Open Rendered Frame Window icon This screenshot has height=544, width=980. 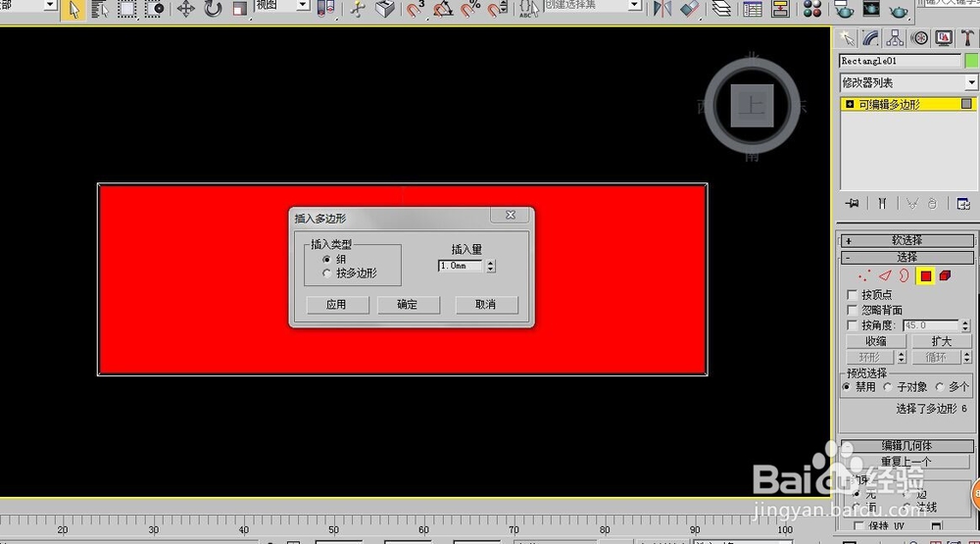pyautogui.click(x=870, y=10)
